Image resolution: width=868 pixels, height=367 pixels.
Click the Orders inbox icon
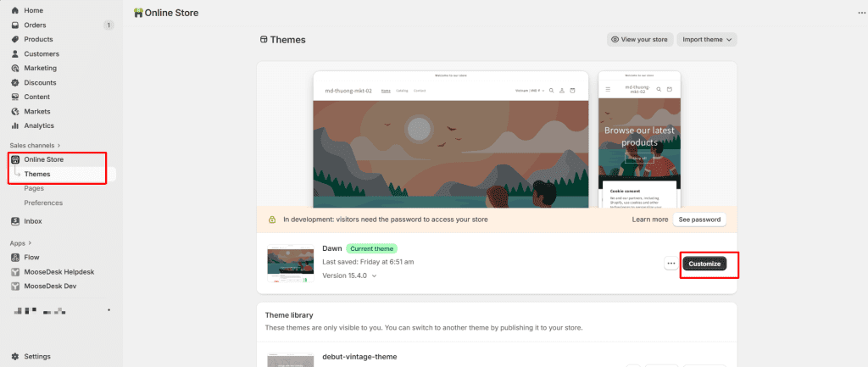click(x=15, y=25)
